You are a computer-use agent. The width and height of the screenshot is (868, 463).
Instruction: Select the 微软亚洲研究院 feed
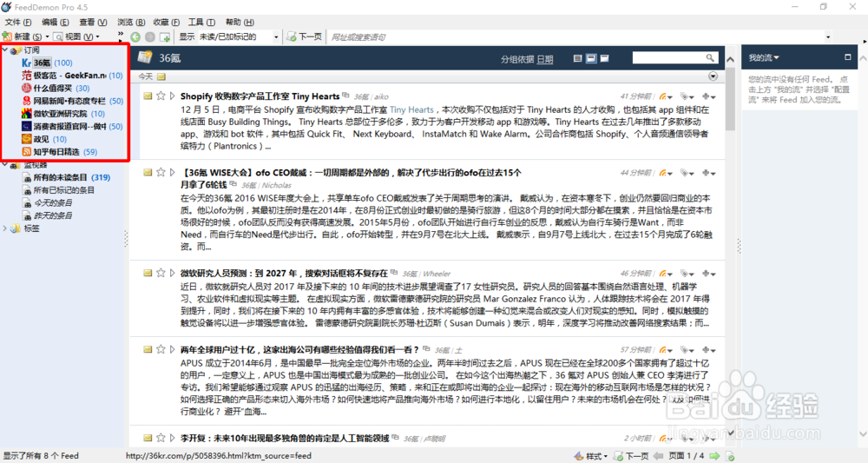(x=63, y=114)
